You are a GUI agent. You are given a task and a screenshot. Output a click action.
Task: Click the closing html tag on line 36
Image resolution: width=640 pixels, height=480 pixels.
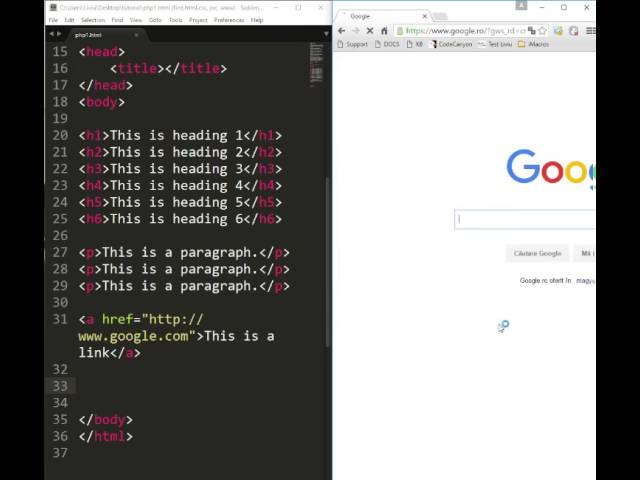click(106, 436)
